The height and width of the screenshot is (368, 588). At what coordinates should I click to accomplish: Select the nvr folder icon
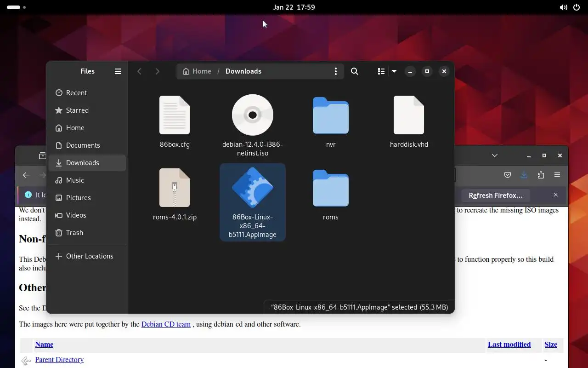[331, 115]
